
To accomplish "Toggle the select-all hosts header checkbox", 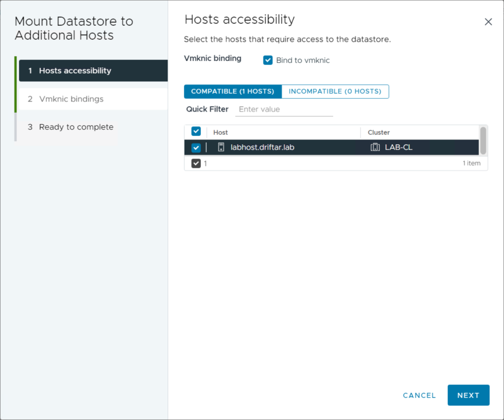I will tap(196, 132).
